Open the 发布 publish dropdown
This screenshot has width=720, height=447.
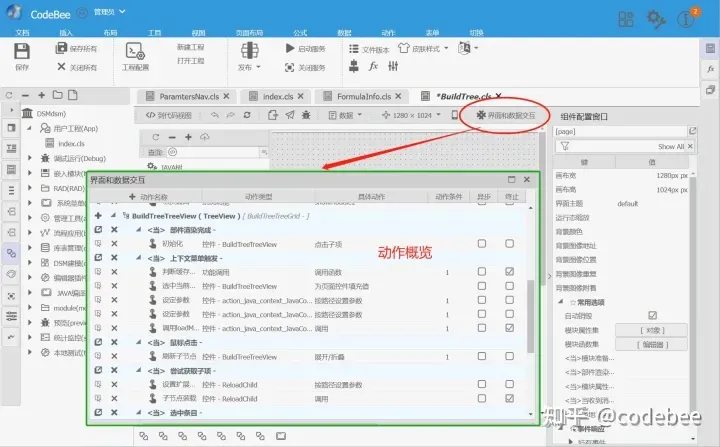click(248, 67)
